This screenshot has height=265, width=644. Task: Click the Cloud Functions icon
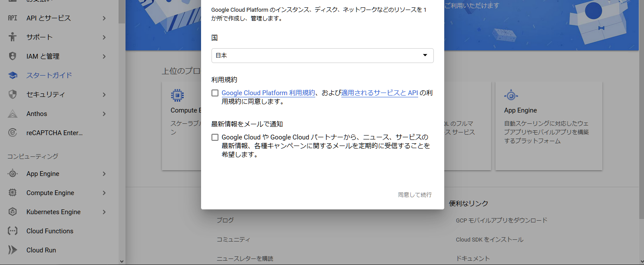[x=13, y=231]
